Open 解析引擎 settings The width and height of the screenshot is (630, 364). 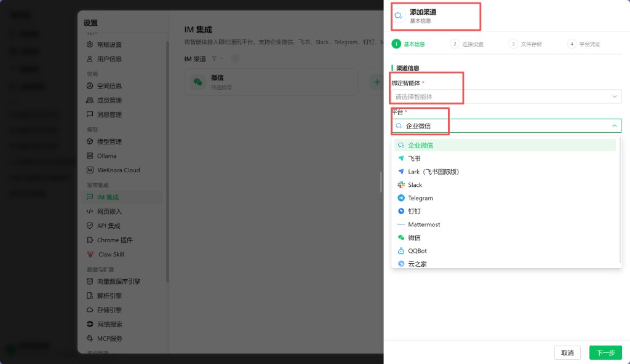tap(122, 296)
